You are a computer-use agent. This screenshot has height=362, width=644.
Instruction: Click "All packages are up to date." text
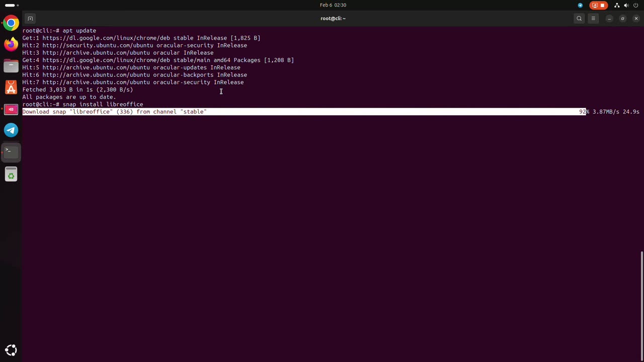pyautogui.click(x=69, y=97)
